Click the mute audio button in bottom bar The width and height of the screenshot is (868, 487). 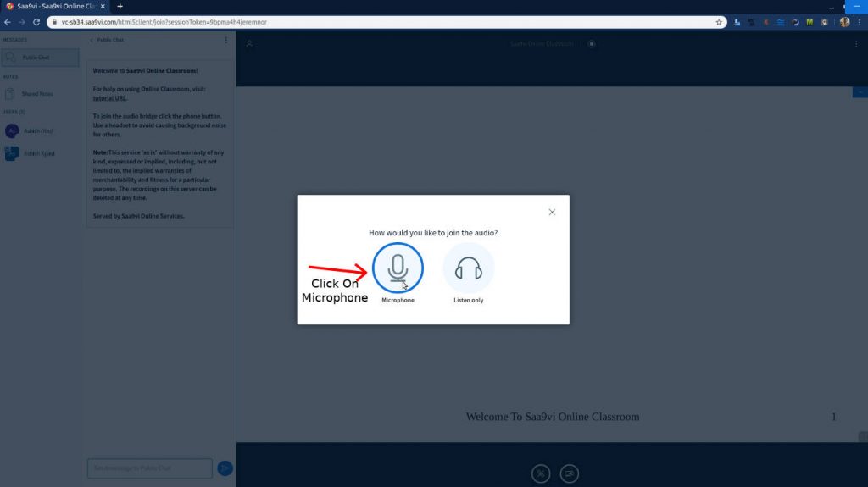[x=540, y=473]
